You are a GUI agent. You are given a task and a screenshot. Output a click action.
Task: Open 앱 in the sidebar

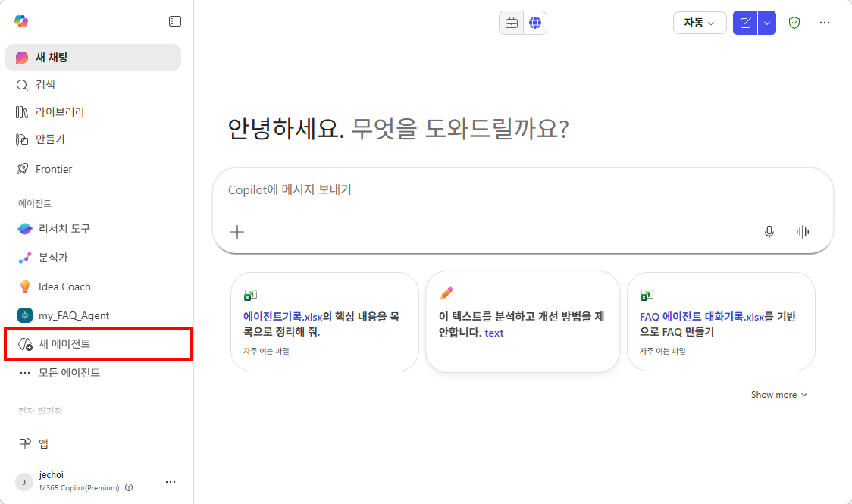[93, 443]
